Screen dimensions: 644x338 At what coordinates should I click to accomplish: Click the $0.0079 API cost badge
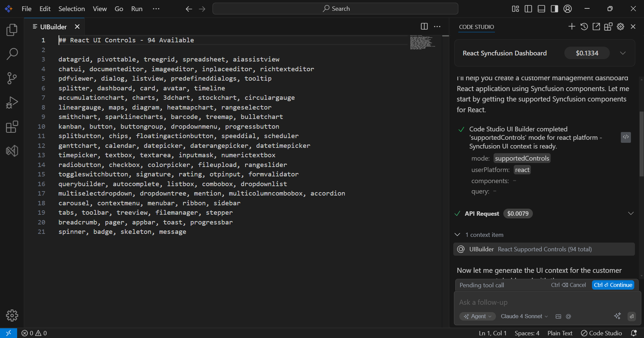518,213
